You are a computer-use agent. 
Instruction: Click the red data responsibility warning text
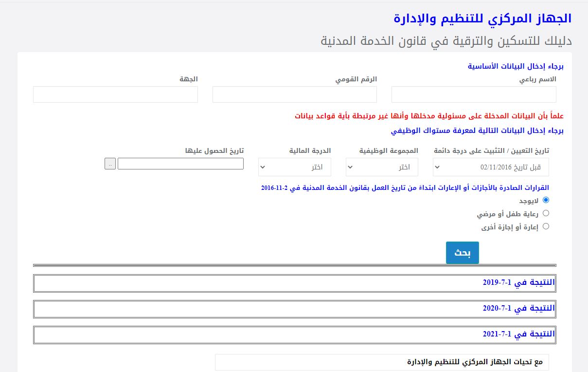click(x=429, y=116)
